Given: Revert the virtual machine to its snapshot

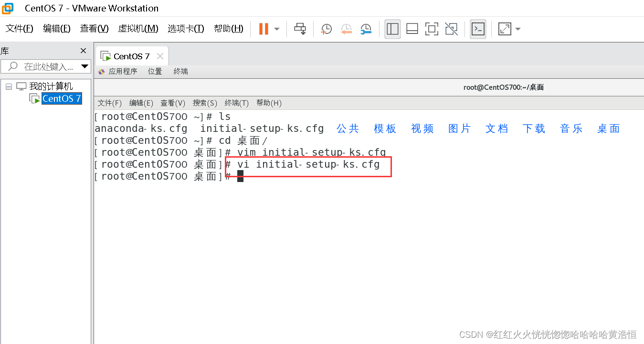Looking at the screenshot, I should [346, 29].
